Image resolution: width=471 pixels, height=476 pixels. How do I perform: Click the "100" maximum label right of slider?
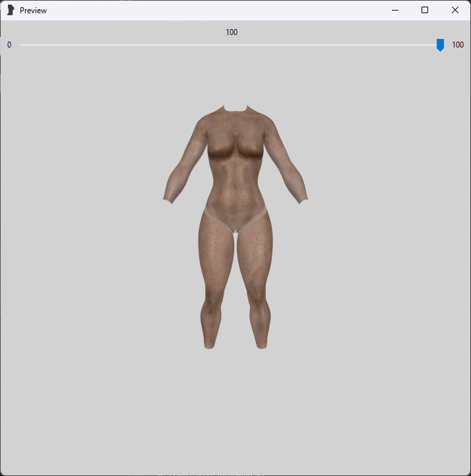[458, 45]
